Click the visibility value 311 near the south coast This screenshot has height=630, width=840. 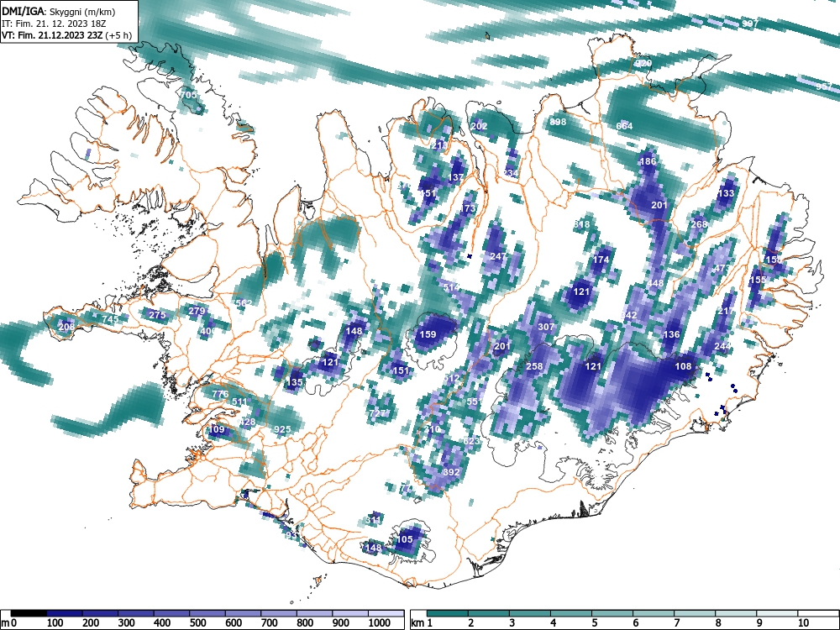374,520
